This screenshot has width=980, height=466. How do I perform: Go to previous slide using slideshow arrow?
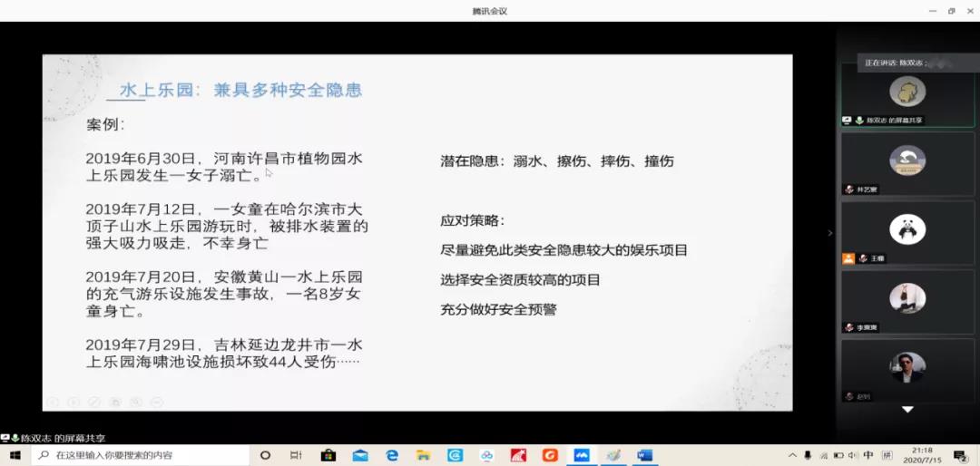pyautogui.click(x=52, y=401)
